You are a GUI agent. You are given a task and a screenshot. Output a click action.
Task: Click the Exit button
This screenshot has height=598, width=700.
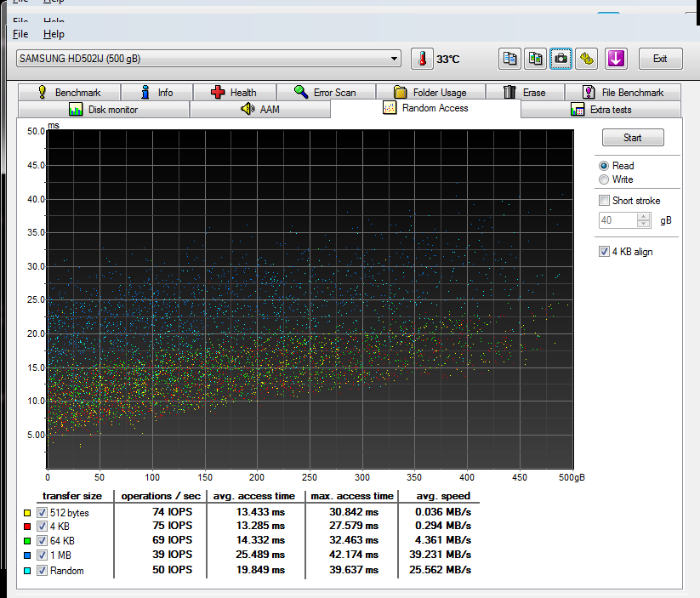(x=659, y=59)
